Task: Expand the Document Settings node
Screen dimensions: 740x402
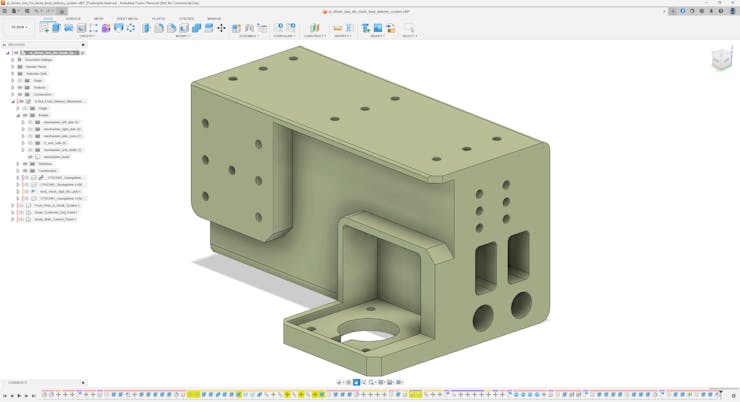Action: 13,60
